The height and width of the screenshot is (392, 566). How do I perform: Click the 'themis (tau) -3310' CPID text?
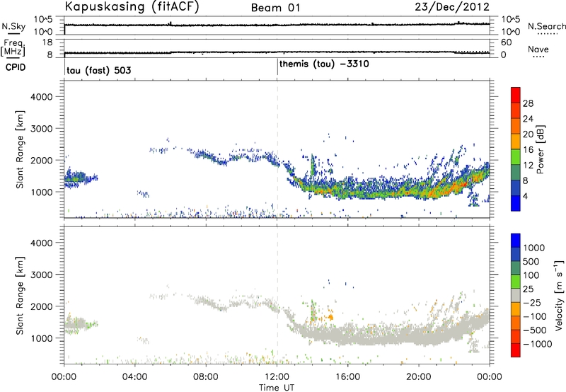pyautogui.click(x=324, y=64)
